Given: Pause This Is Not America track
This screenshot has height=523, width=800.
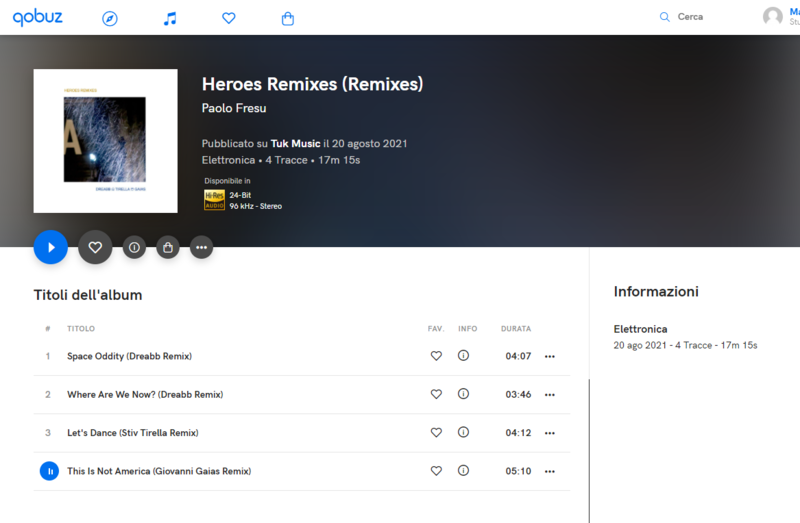Looking at the screenshot, I should click(48, 471).
